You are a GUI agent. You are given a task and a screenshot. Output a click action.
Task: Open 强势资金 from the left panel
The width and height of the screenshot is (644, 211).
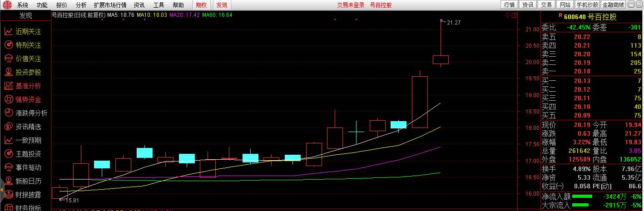pos(8,100)
